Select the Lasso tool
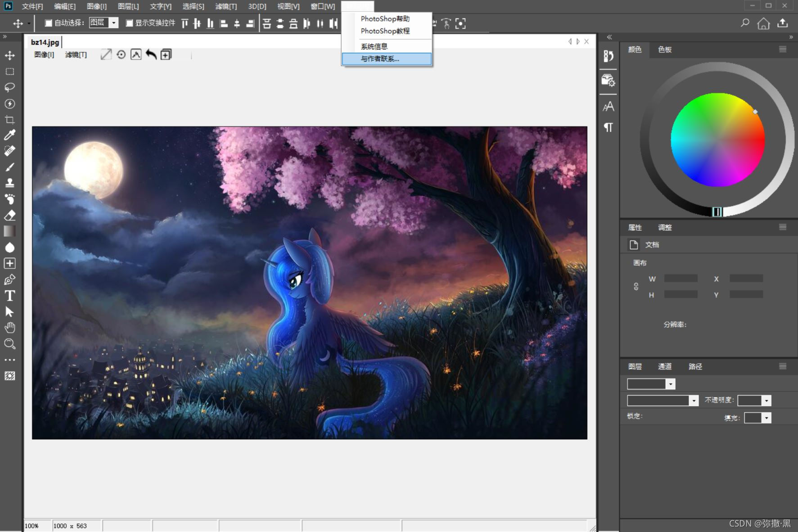 click(9, 87)
